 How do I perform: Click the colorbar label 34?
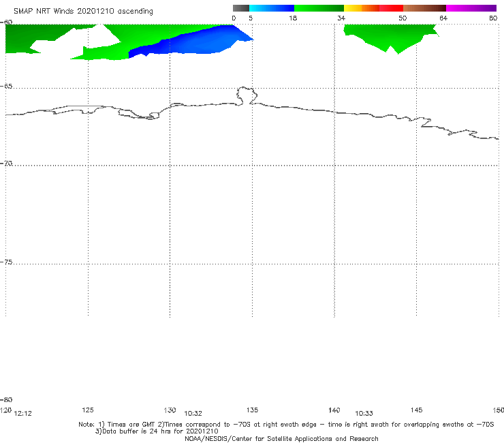pyautogui.click(x=341, y=18)
